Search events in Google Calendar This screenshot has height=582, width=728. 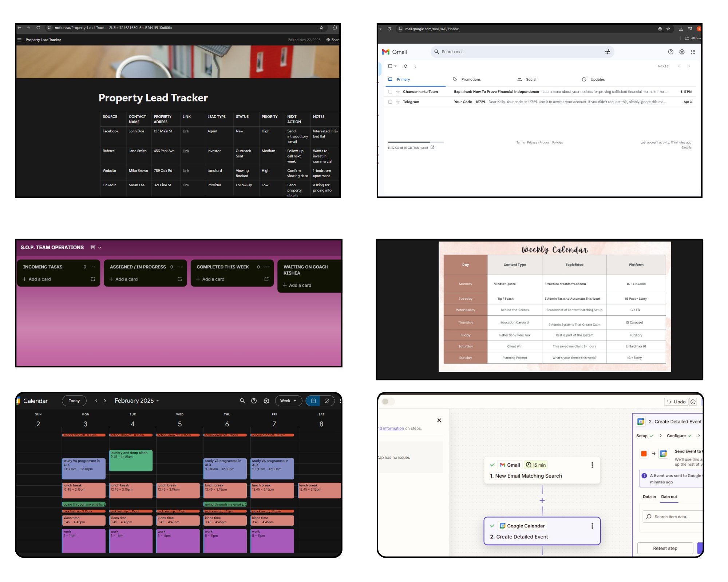242,400
